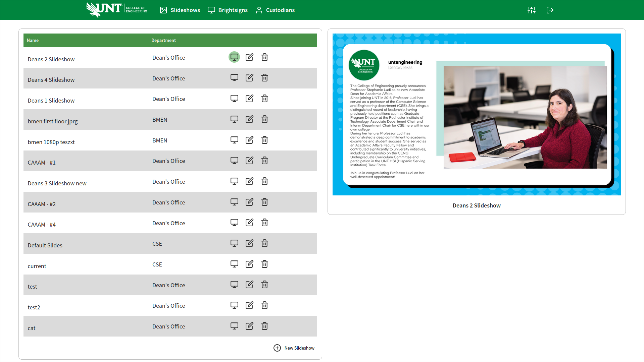The height and width of the screenshot is (362, 644).
Task: Edit the CAAAM - #2 slideshow
Action: coord(249,202)
